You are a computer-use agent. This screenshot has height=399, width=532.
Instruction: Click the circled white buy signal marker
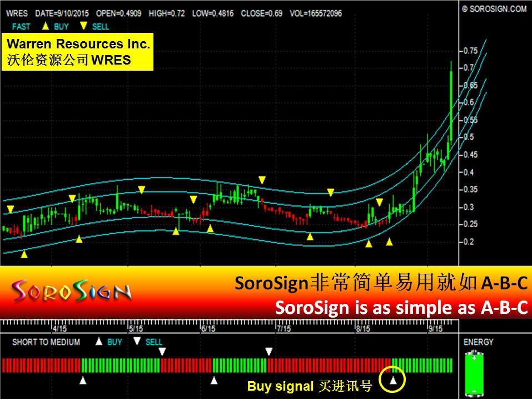pyautogui.click(x=393, y=380)
